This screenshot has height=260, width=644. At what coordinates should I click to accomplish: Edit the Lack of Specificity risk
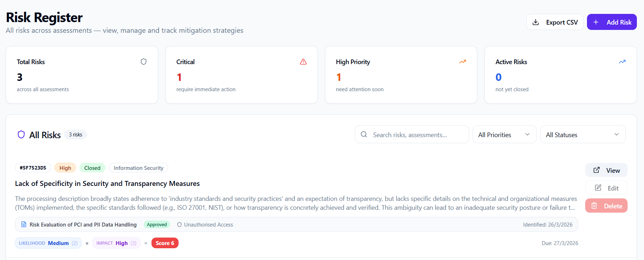606,188
